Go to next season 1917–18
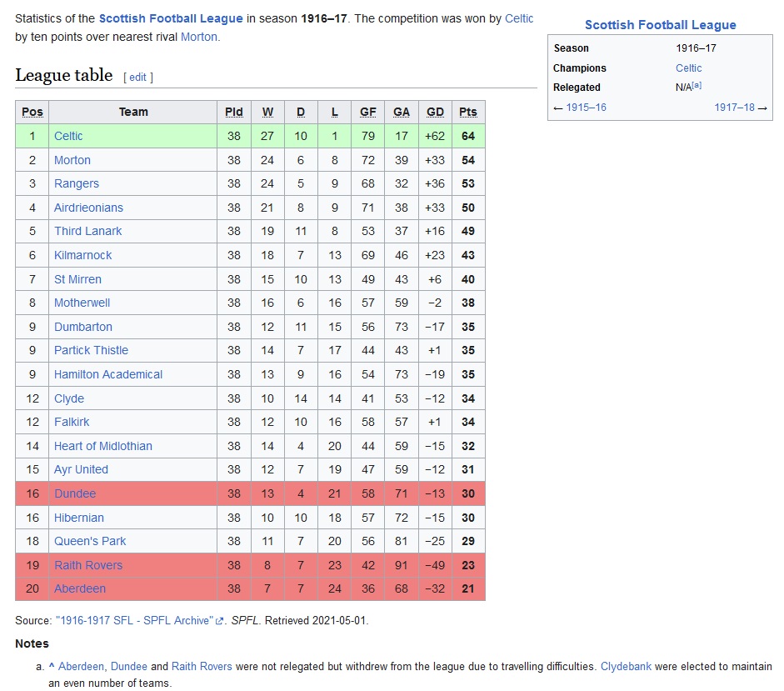Image resolution: width=784 pixels, height=691 pixels. 734,107
